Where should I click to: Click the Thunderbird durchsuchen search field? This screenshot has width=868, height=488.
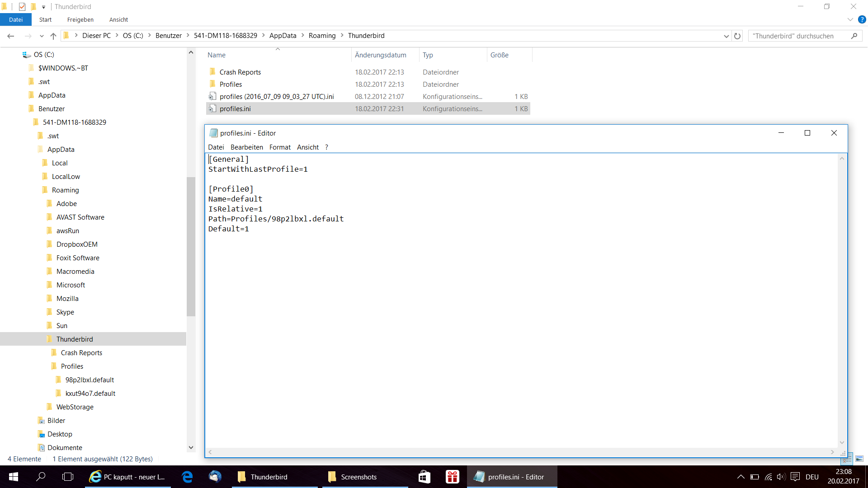click(x=800, y=36)
